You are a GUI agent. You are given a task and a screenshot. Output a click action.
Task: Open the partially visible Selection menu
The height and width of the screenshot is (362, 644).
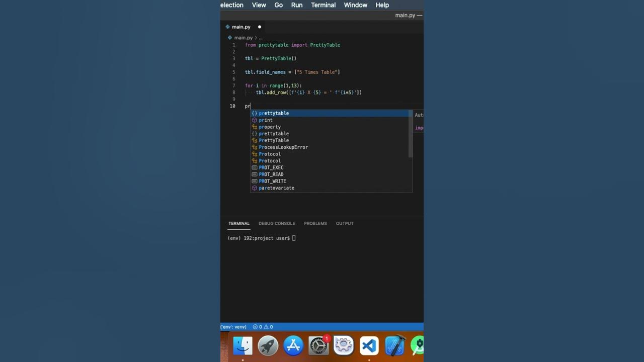click(232, 5)
